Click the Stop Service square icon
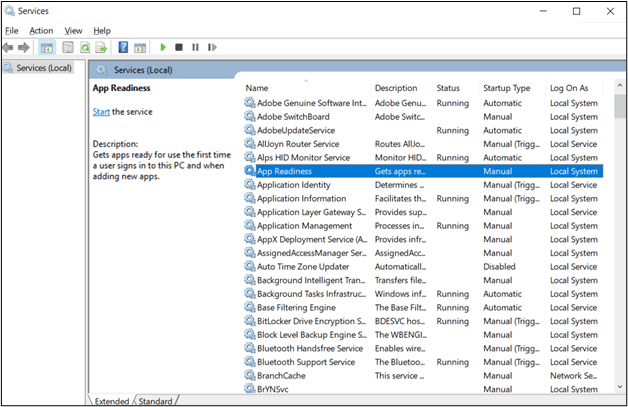Image resolution: width=628 pixels, height=407 pixels. [x=179, y=47]
